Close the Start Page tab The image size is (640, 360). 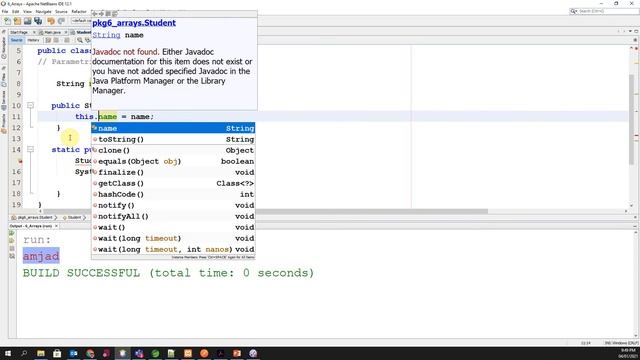[x=34, y=32]
